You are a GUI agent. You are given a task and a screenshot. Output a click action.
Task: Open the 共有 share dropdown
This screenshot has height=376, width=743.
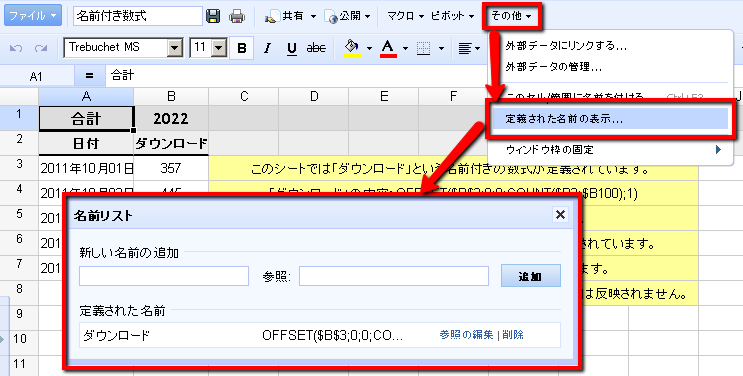[290, 16]
